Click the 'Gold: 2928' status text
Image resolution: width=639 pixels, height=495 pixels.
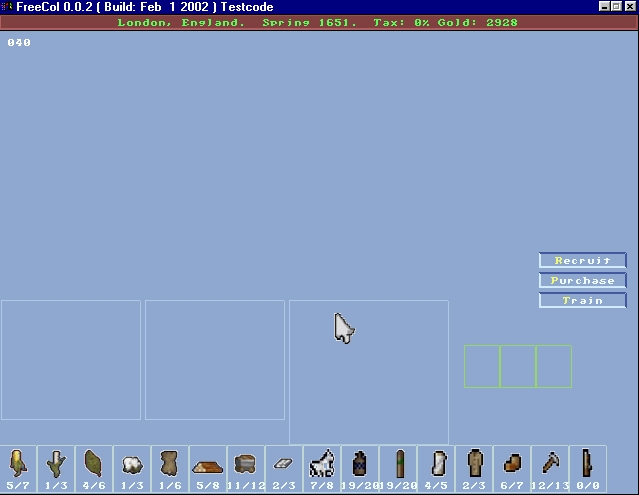tap(478, 22)
